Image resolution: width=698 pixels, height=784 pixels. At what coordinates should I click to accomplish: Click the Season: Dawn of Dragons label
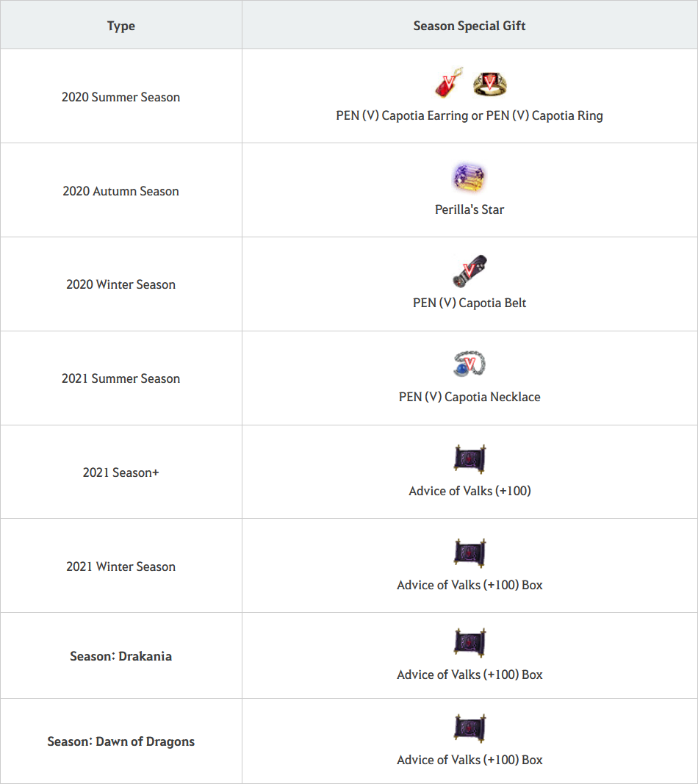click(x=121, y=741)
